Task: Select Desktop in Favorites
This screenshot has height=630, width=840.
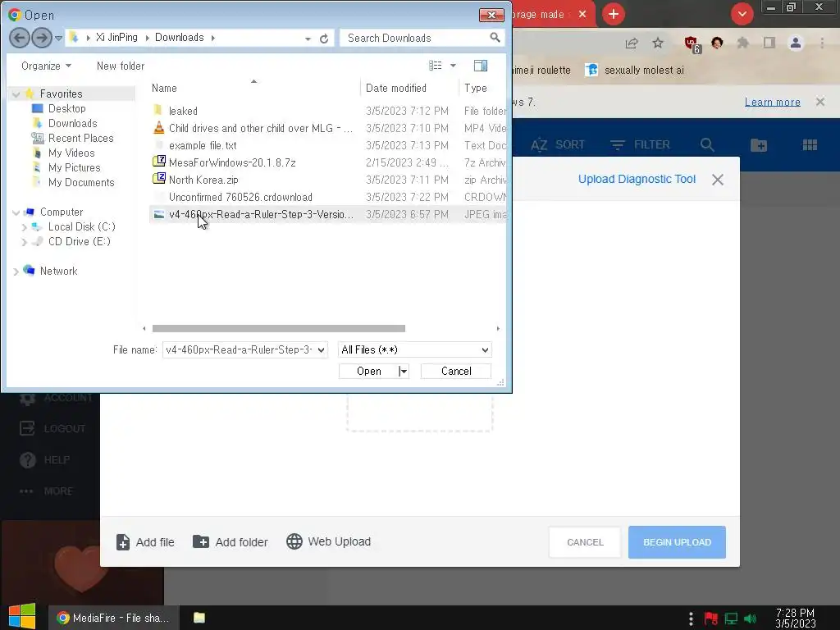Action: 67,108
